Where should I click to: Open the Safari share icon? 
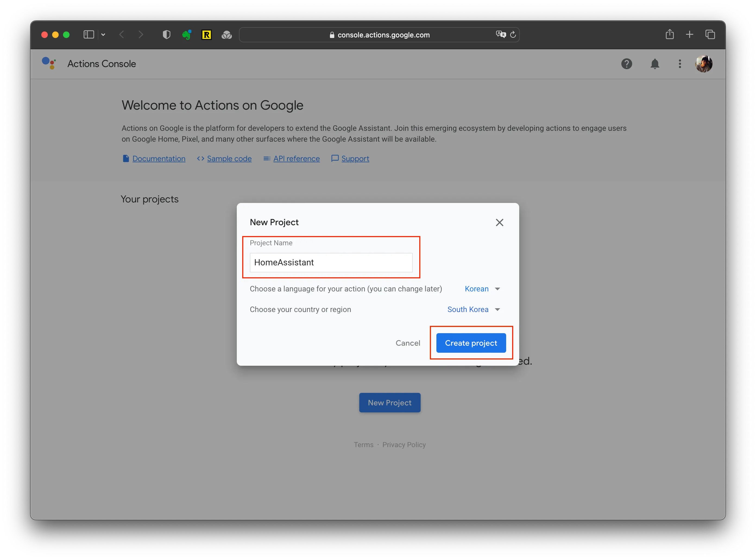point(669,34)
